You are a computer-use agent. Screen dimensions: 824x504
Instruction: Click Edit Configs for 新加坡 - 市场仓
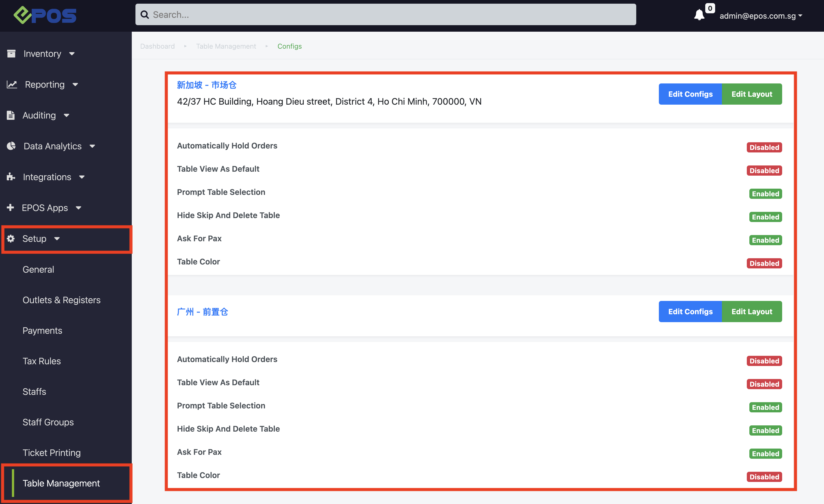coord(690,94)
